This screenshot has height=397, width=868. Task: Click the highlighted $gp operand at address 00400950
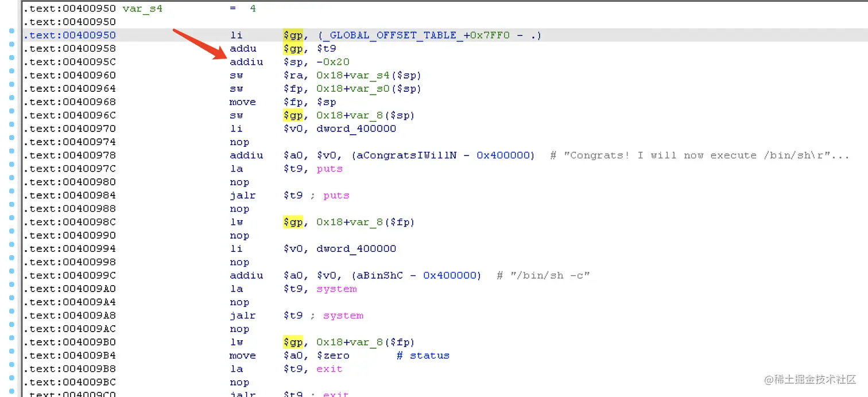tap(293, 35)
